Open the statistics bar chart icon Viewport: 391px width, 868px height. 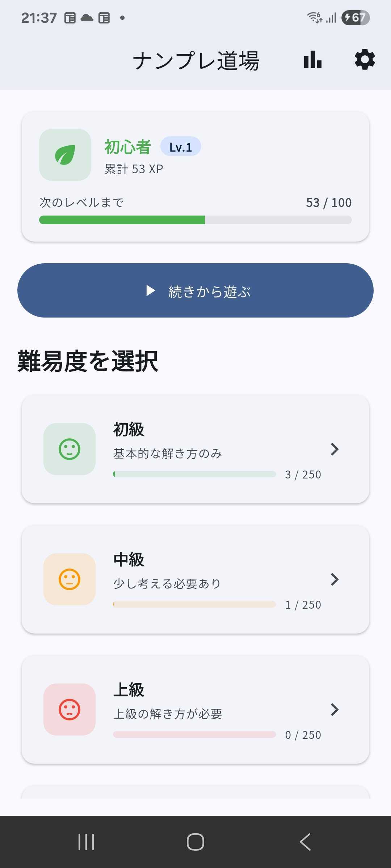coord(313,60)
